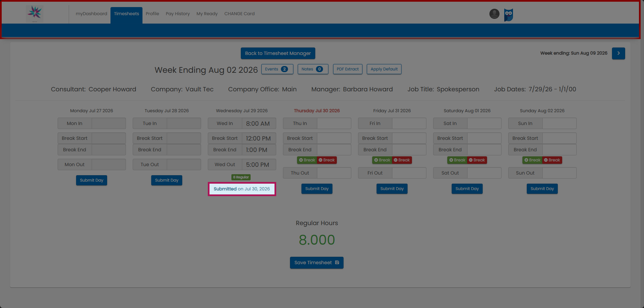Viewport: 644px width, 308px height.
Task: Click Apply Default button
Action: [x=384, y=69]
